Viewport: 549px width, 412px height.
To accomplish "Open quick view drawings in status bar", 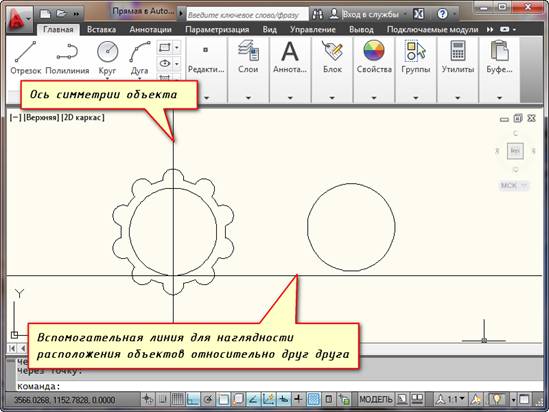I will point(417,399).
